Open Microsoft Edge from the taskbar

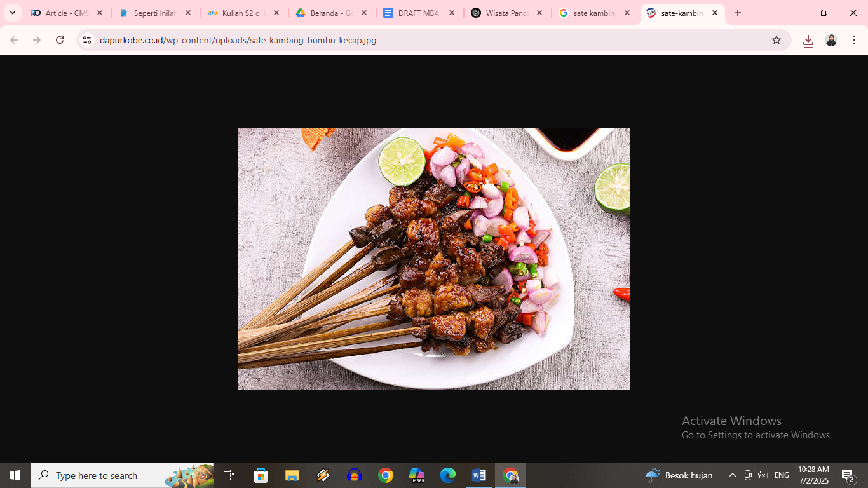click(447, 475)
